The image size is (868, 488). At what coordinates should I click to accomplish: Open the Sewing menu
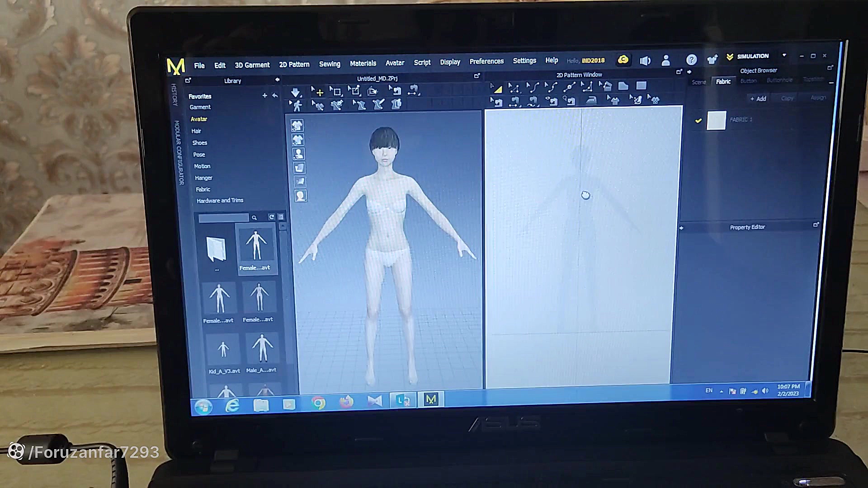tap(329, 64)
